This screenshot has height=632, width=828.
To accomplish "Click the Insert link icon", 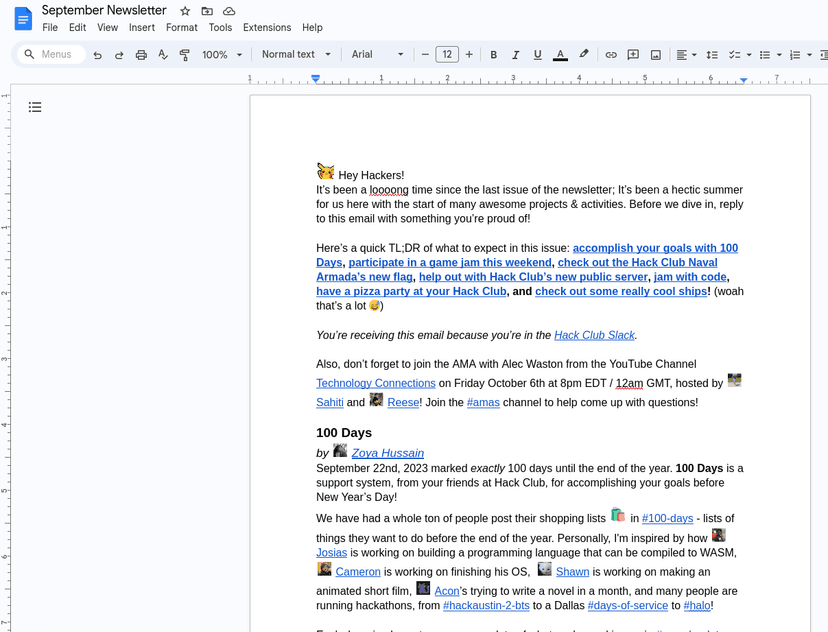I will (611, 55).
